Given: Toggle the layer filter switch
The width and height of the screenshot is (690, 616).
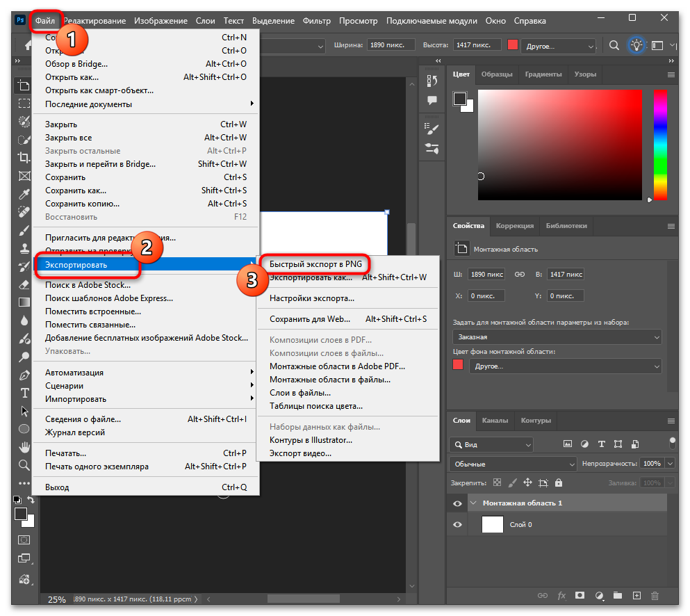Looking at the screenshot, I should click(672, 443).
